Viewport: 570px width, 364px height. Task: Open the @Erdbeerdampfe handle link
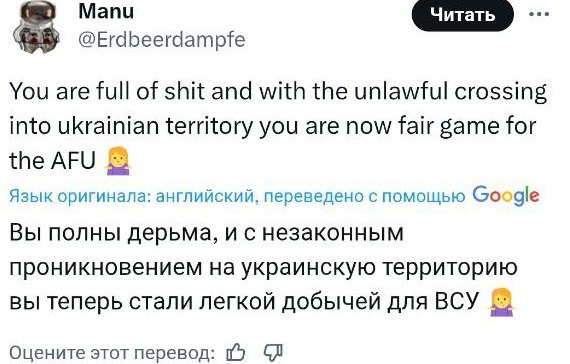click(162, 40)
